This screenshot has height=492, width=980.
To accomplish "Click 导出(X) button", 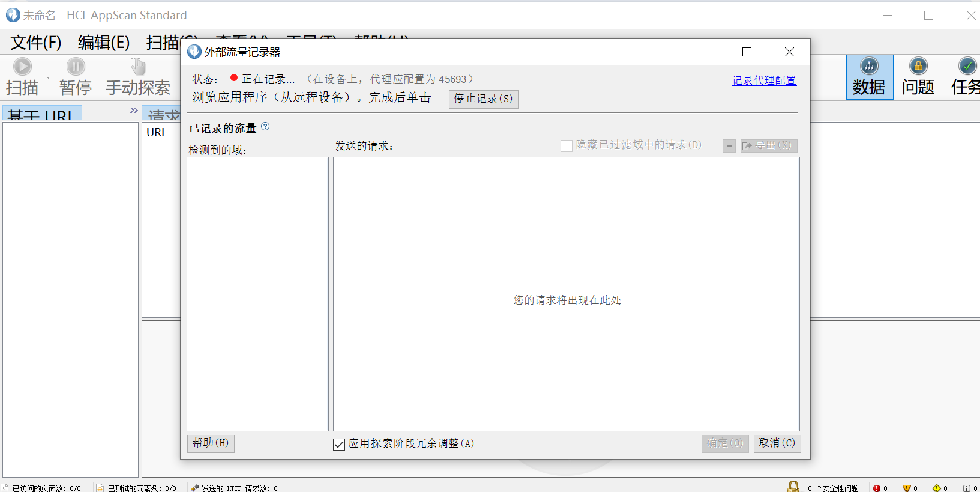I will [769, 145].
